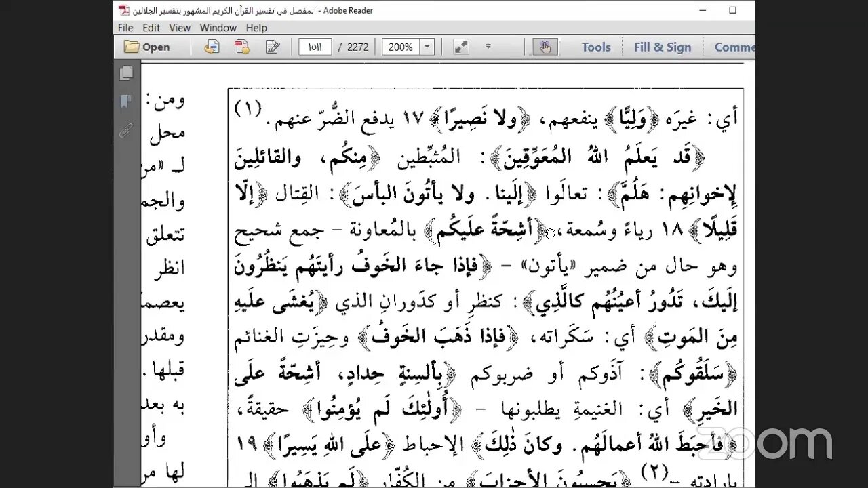Open the Window menu

tap(218, 28)
